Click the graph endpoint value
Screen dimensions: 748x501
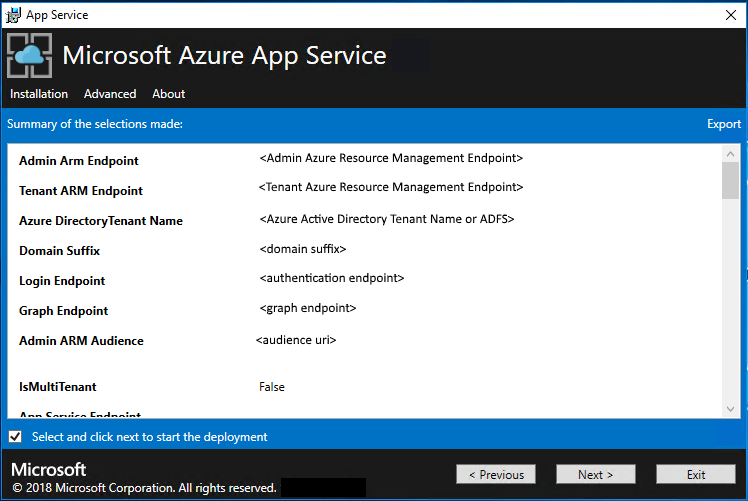308,308
